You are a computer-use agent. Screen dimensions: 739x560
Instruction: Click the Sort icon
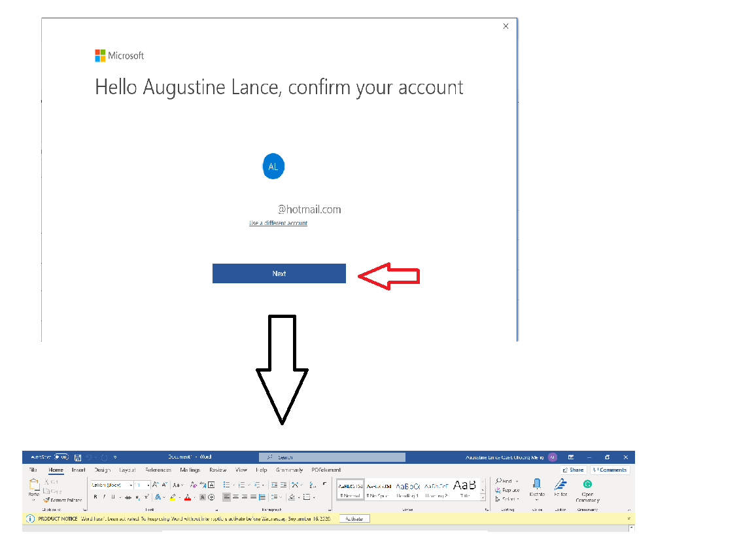point(312,485)
